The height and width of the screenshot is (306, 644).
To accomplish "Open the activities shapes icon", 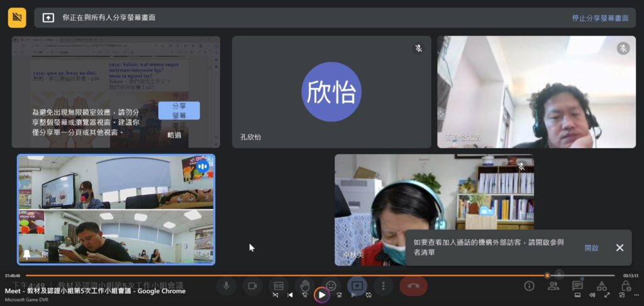I will [601, 286].
